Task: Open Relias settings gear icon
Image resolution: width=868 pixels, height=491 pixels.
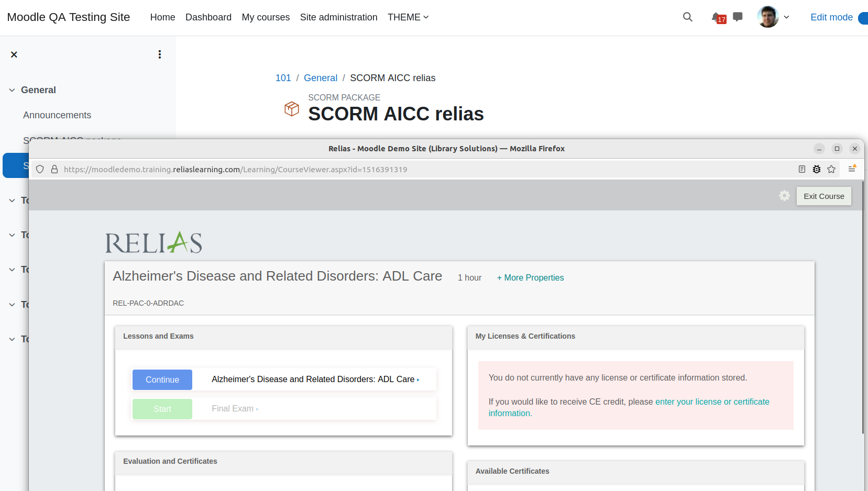Action: pos(784,195)
